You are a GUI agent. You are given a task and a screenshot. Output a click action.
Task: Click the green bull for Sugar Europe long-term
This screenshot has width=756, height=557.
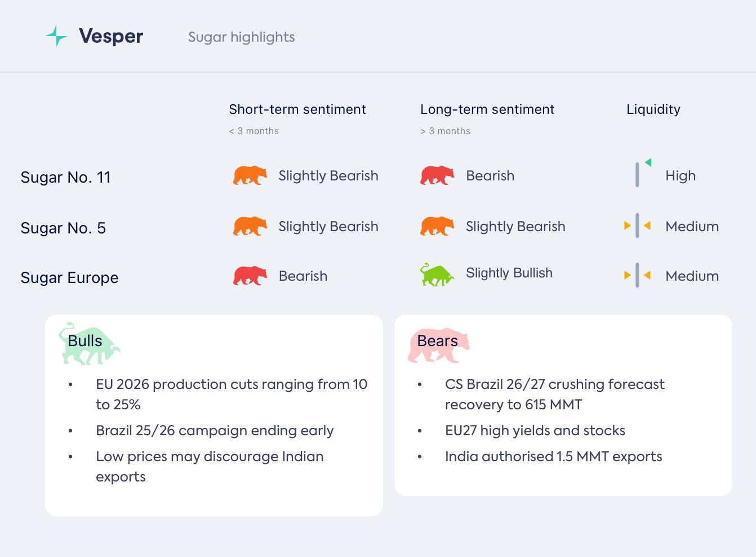[437, 275]
